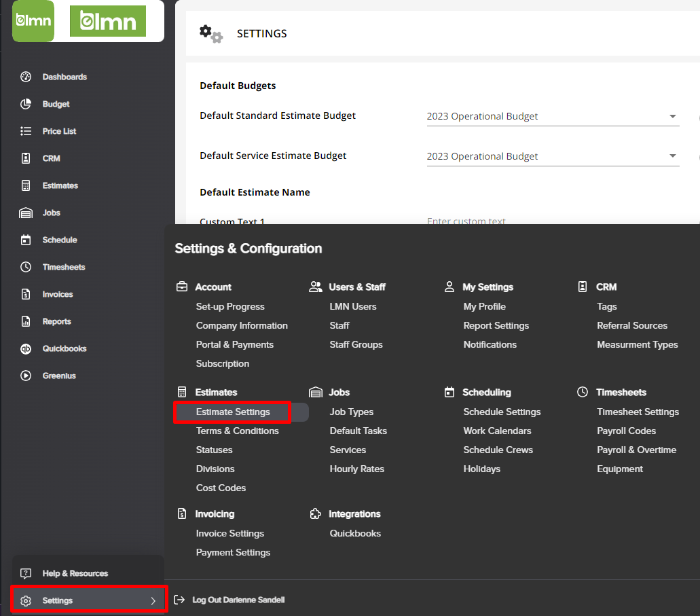Viewport: 700px width, 616px height.
Task: Open Reports from the sidebar
Action: coord(57,322)
